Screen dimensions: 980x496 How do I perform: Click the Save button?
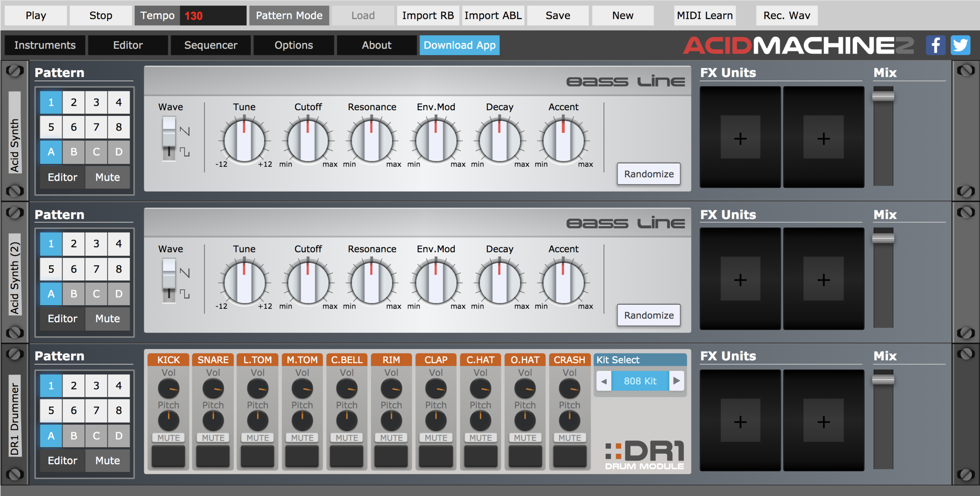(x=558, y=16)
